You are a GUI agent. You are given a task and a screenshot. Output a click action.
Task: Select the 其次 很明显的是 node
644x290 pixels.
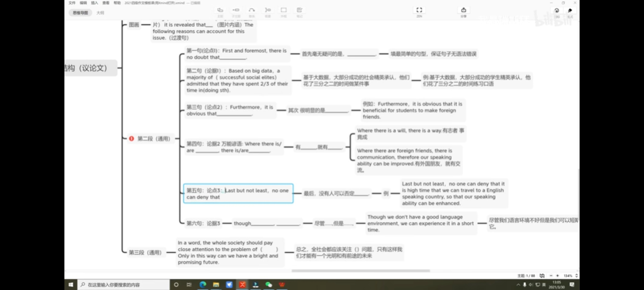point(318,110)
